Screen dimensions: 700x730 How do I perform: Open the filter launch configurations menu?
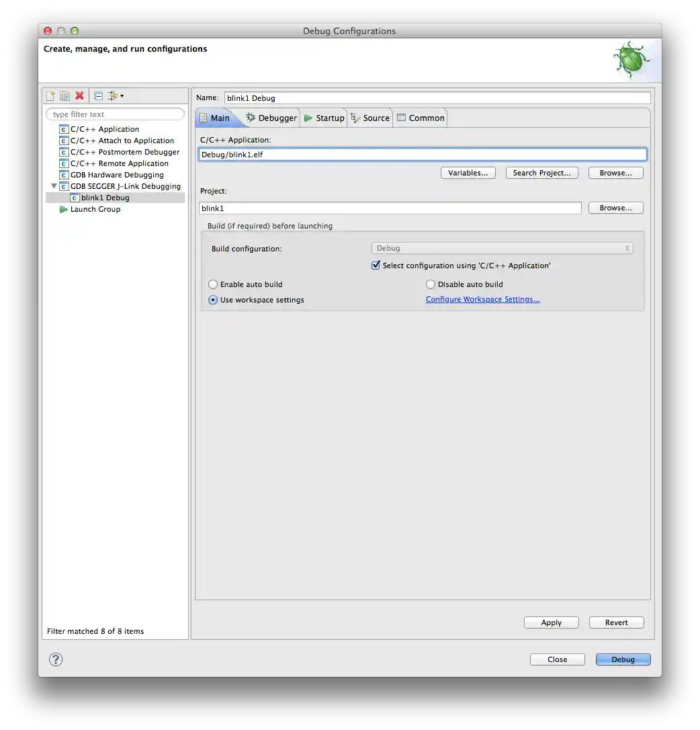coord(116,96)
